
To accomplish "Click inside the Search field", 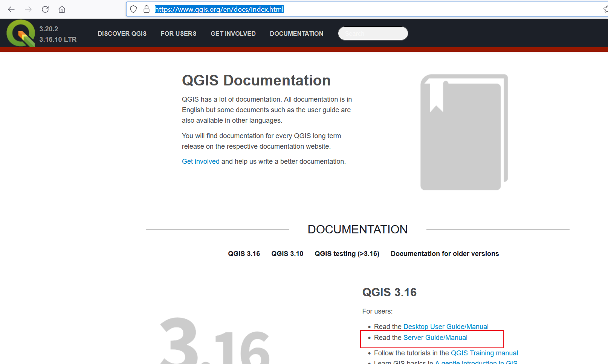I will 373,33.
